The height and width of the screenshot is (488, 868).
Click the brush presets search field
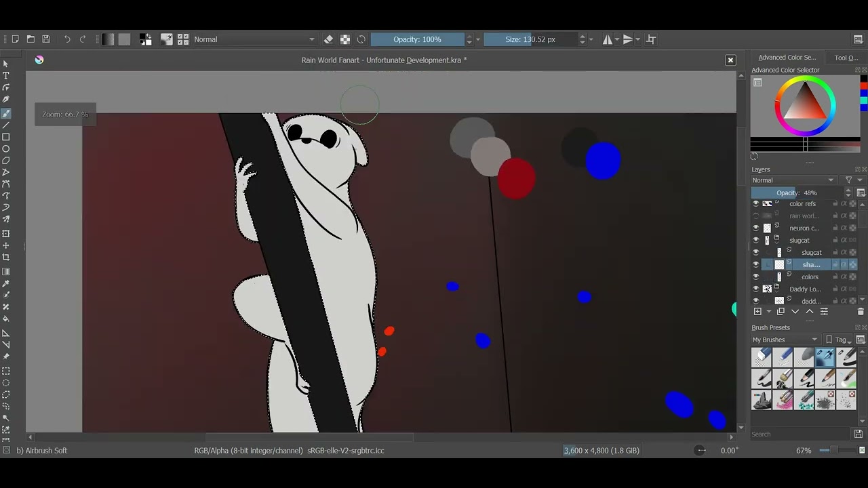click(x=800, y=434)
